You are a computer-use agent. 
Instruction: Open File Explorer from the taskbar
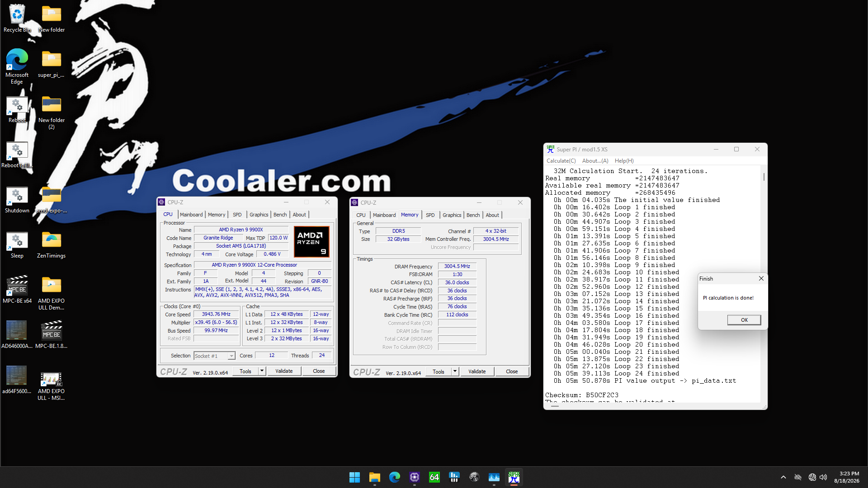pos(374,477)
